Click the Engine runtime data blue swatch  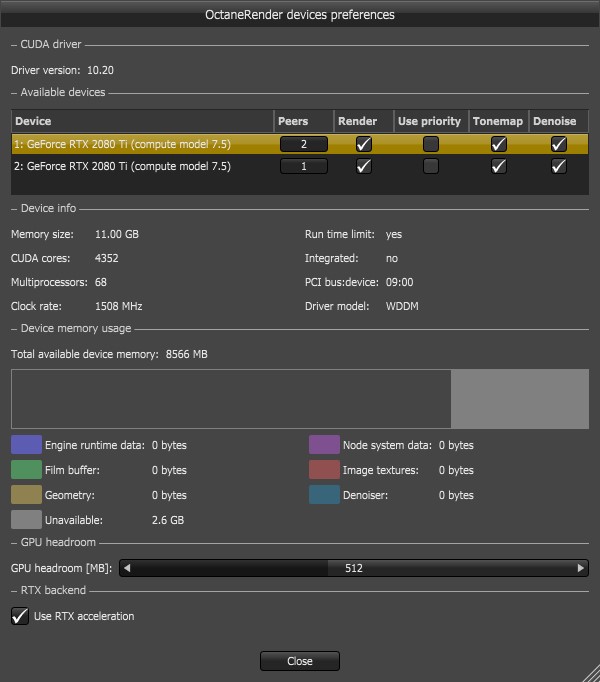[27, 445]
